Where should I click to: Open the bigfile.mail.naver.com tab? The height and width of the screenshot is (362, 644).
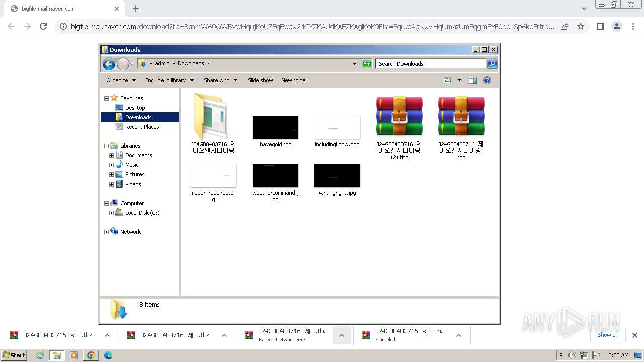[65, 9]
